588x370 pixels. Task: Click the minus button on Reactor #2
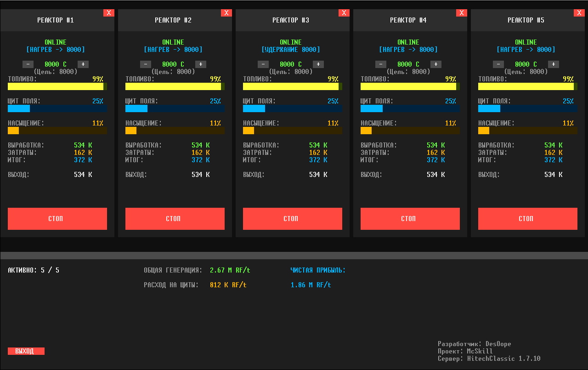pyautogui.click(x=146, y=64)
